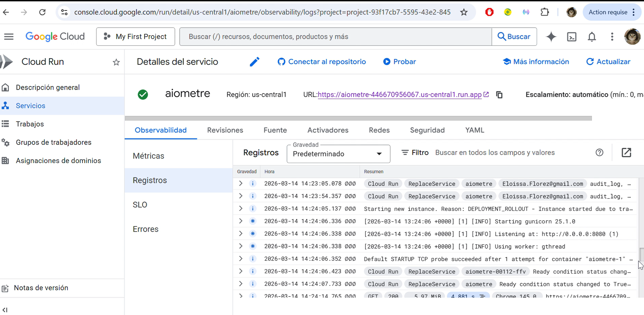Open logs in Logs Explorer icon
This screenshot has width=644, height=315.
click(626, 153)
